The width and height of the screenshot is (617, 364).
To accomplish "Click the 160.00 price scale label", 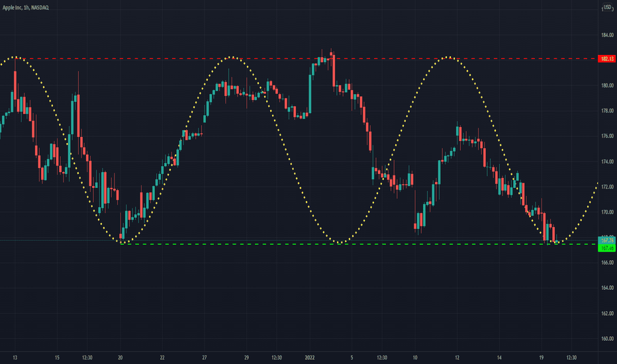I will tap(607, 338).
